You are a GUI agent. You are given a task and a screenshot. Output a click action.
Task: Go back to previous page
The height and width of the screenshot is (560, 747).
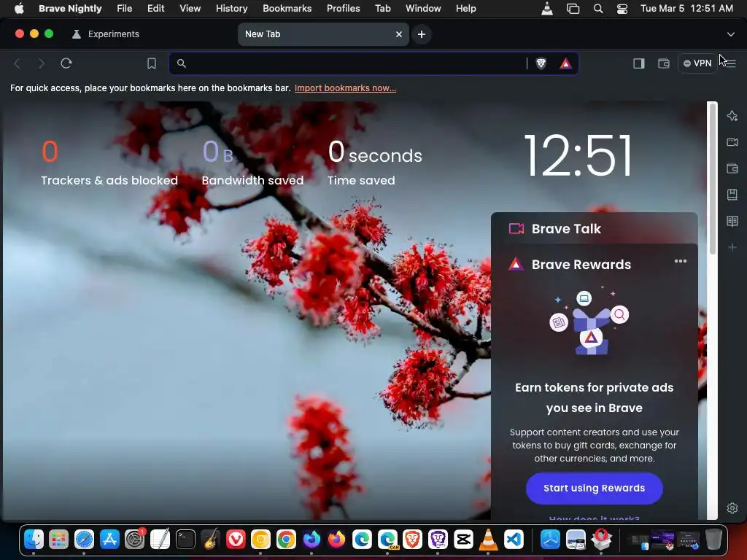pyautogui.click(x=18, y=63)
